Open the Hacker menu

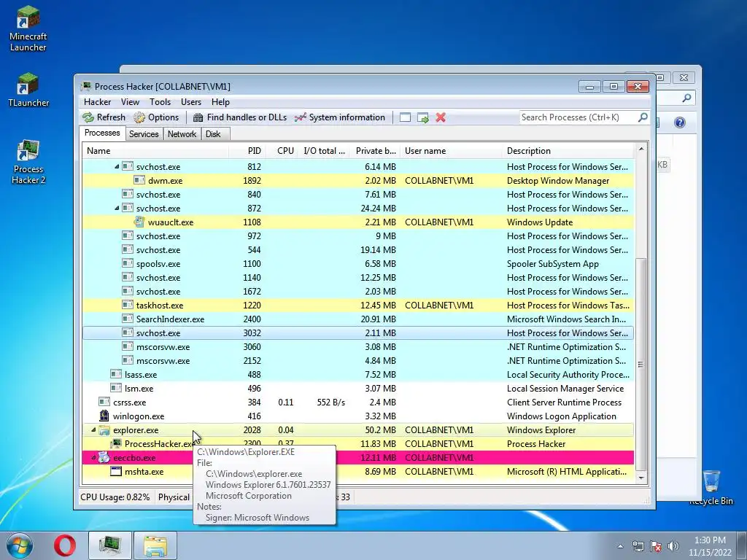click(97, 102)
